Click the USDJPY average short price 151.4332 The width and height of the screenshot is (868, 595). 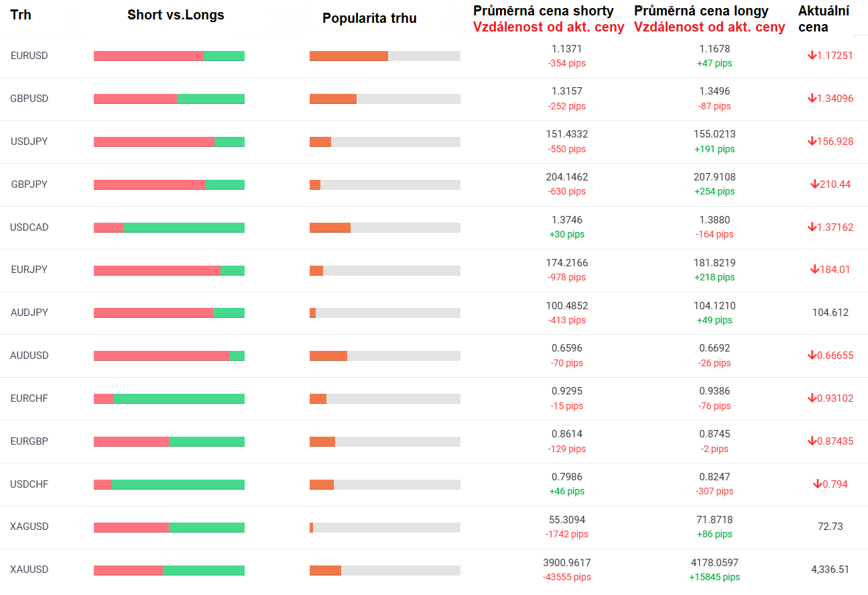[x=566, y=134]
